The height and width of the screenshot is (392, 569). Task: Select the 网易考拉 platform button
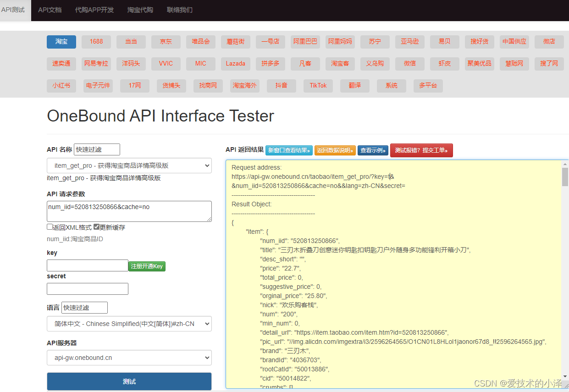pos(96,64)
